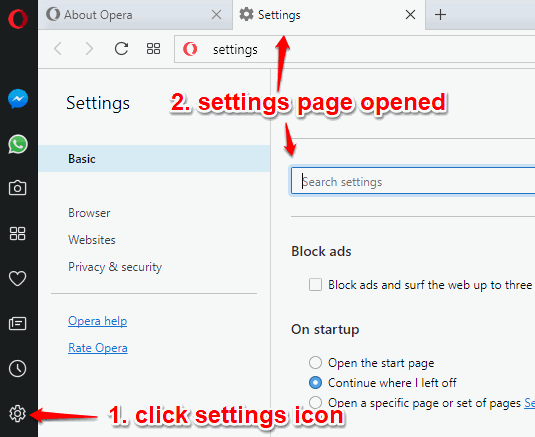The image size is (535, 437).
Task: Open Privacy & security settings section
Action: tap(115, 267)
